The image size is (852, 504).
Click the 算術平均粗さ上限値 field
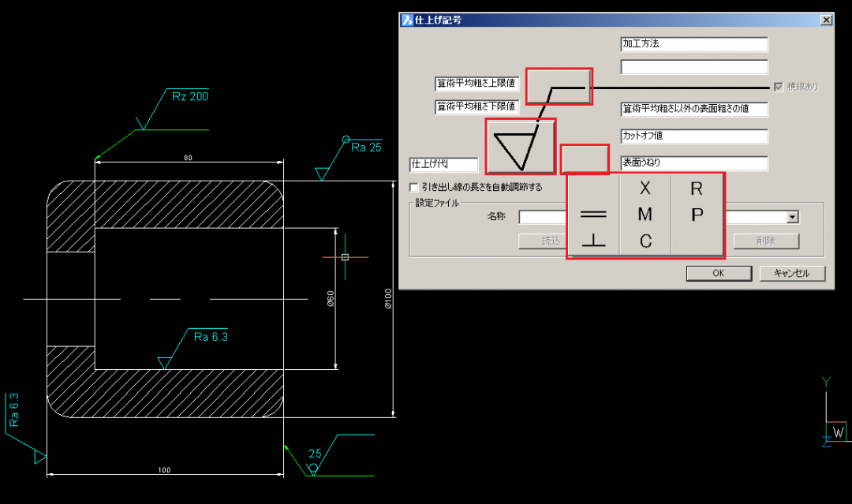pyautogui.click(x=477, y=84)
